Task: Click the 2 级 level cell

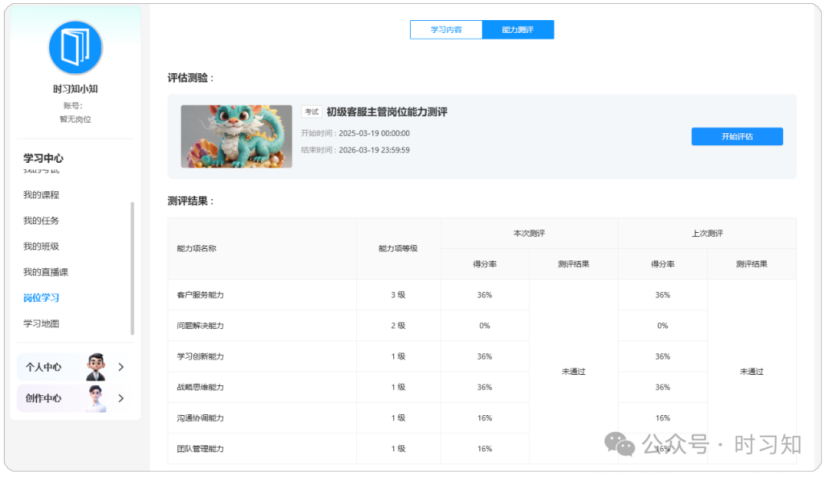Action: pyautogui.click(x=398, y=326)
